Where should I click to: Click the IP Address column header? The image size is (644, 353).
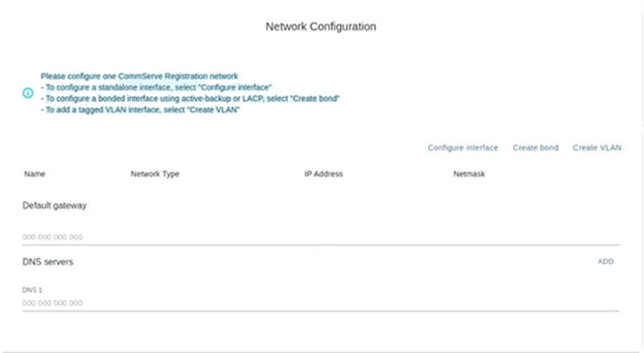click(324, 174)
